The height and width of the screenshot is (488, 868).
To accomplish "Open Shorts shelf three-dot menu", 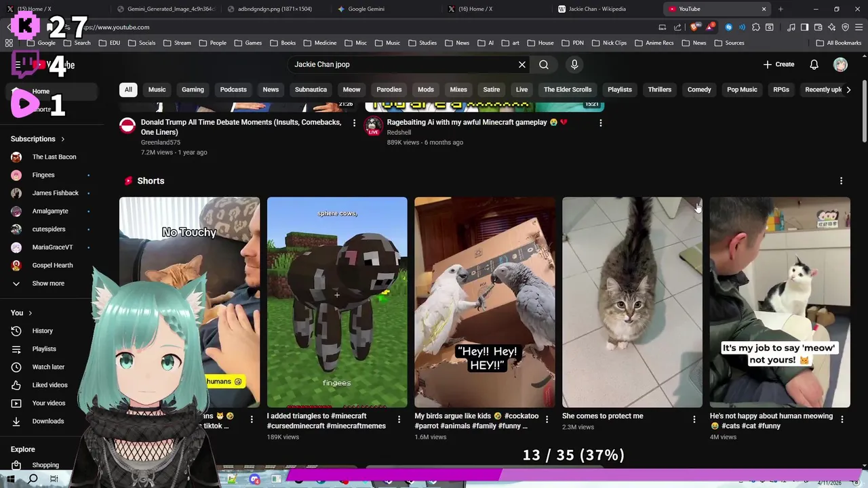I will (842, 181).
